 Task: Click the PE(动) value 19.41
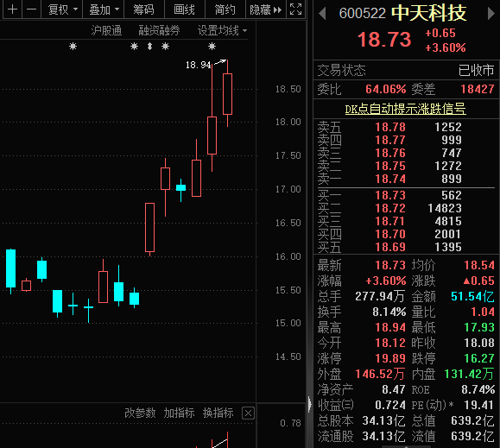click(478, 405)
